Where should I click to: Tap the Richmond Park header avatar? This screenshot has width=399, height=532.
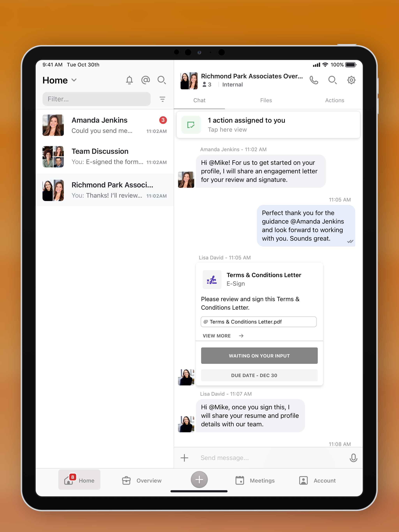pyautogui.click(x=189, y=81)
